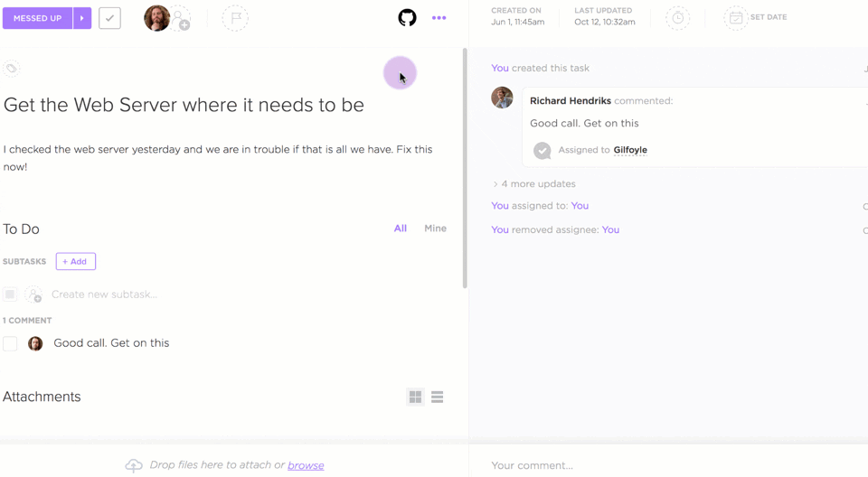Click the SET DATE label

(x=769, y=17)
